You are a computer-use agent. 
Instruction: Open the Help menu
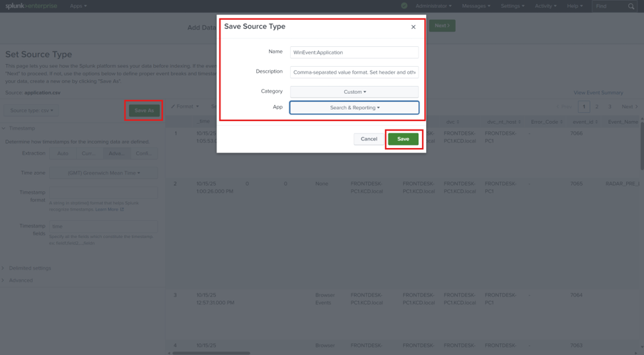pyautogui.click(x=575, y=6)
